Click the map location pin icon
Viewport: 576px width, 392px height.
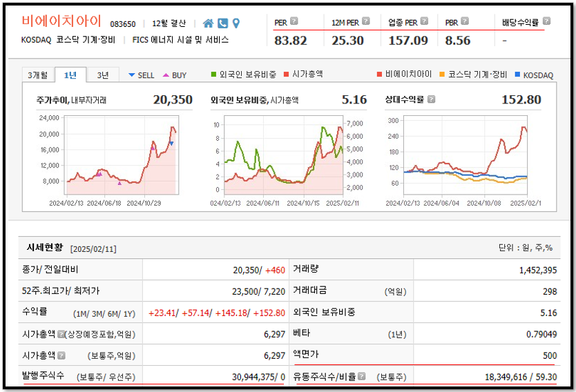(x=236, y=23)
